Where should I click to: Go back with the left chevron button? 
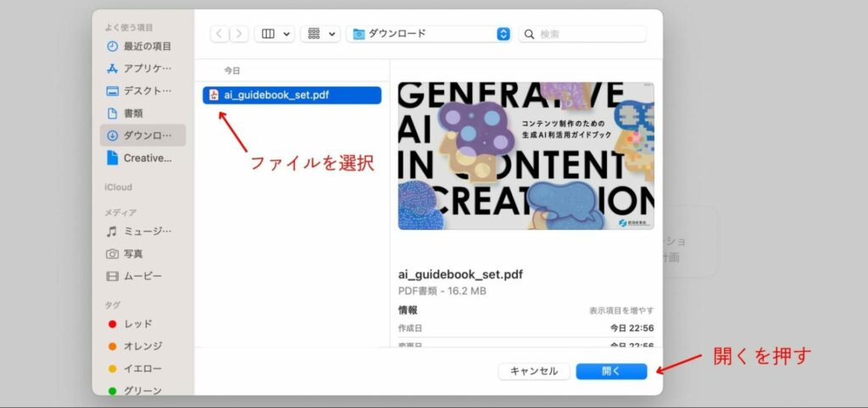click(220, 34)
